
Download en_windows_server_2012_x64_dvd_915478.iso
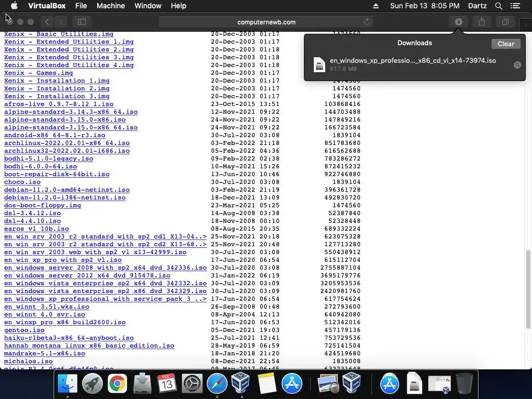pos(87,276)
